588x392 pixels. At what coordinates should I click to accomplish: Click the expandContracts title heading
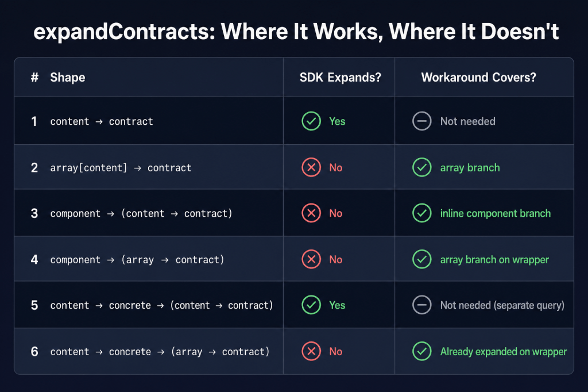[x=296, y=32]
